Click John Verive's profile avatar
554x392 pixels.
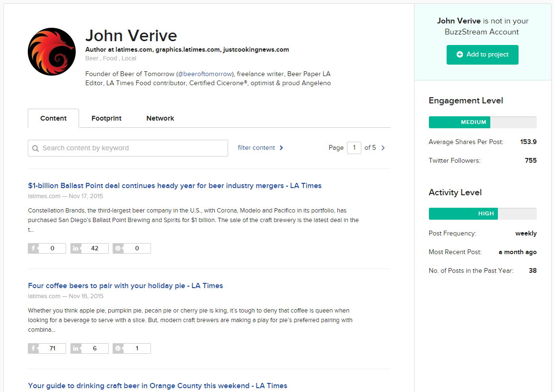click(x=51, y=51)
